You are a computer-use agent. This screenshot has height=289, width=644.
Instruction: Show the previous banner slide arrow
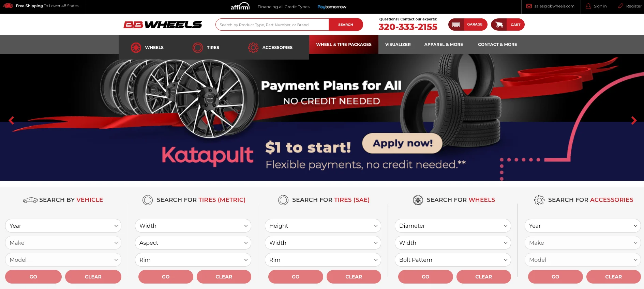[x=11, y=121]
